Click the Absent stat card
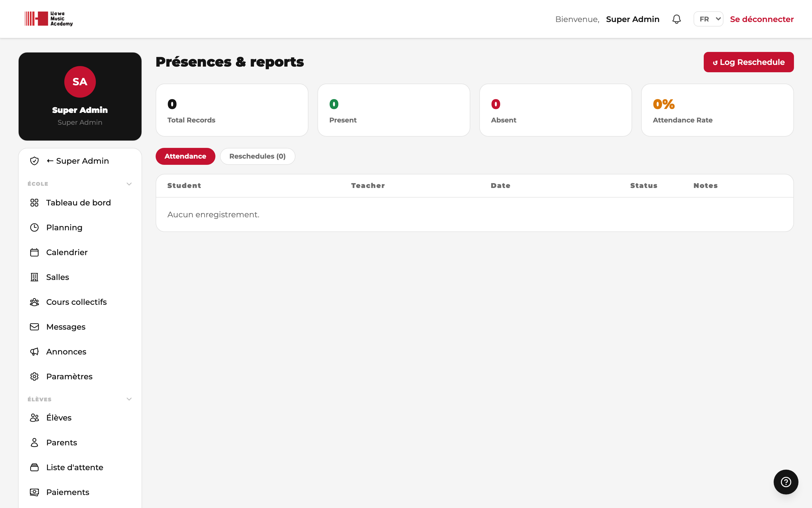Image resolution: width=812 pixels, height=508 pixels. [556, 110]
